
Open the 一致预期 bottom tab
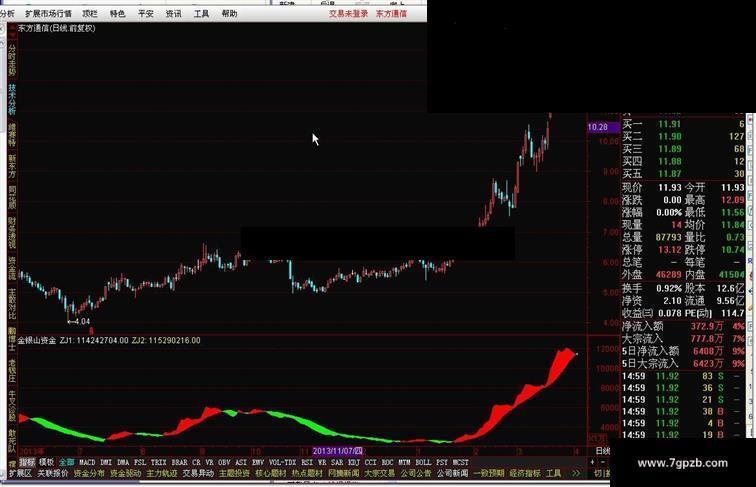[x=488, y=473]
